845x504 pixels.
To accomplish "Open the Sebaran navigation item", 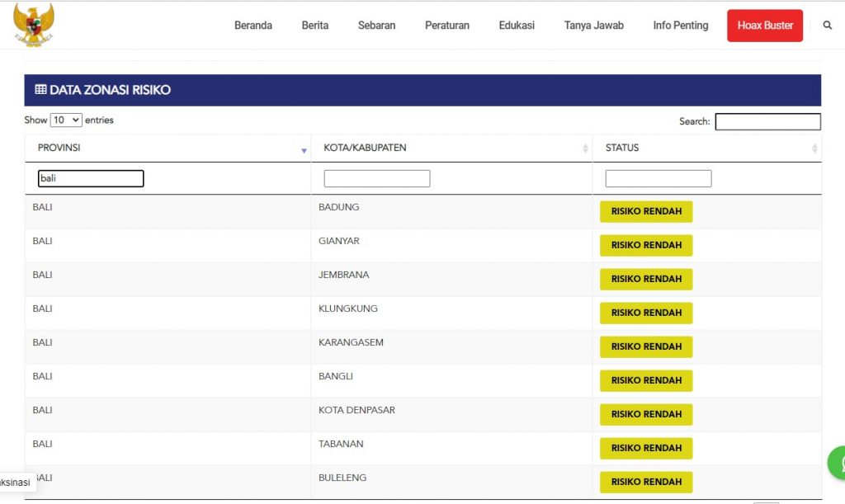I will pos(376,26).
